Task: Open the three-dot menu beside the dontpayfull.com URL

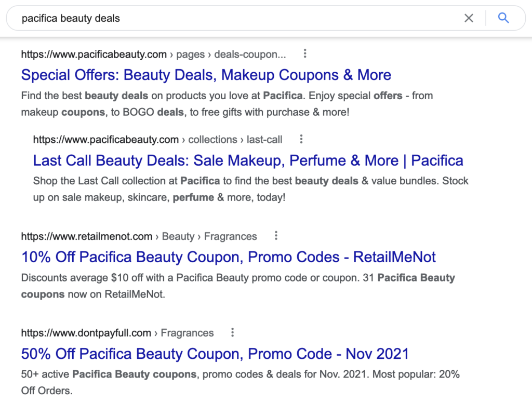Action: 232,332
